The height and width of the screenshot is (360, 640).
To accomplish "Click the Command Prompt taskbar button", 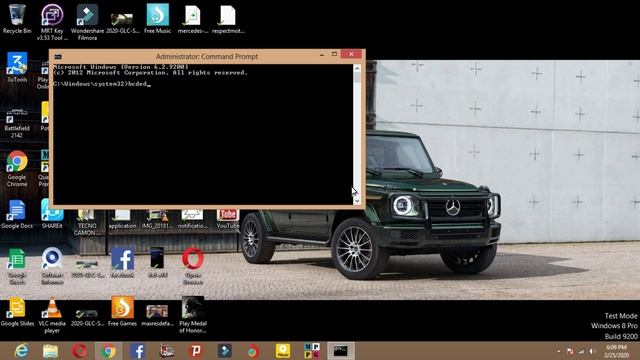I will [341, 351].
